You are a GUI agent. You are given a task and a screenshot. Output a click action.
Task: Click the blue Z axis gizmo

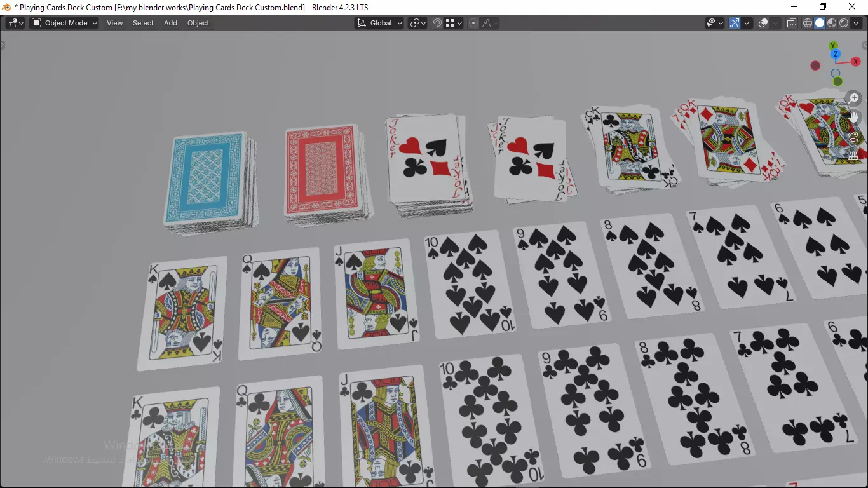(836, 55)
